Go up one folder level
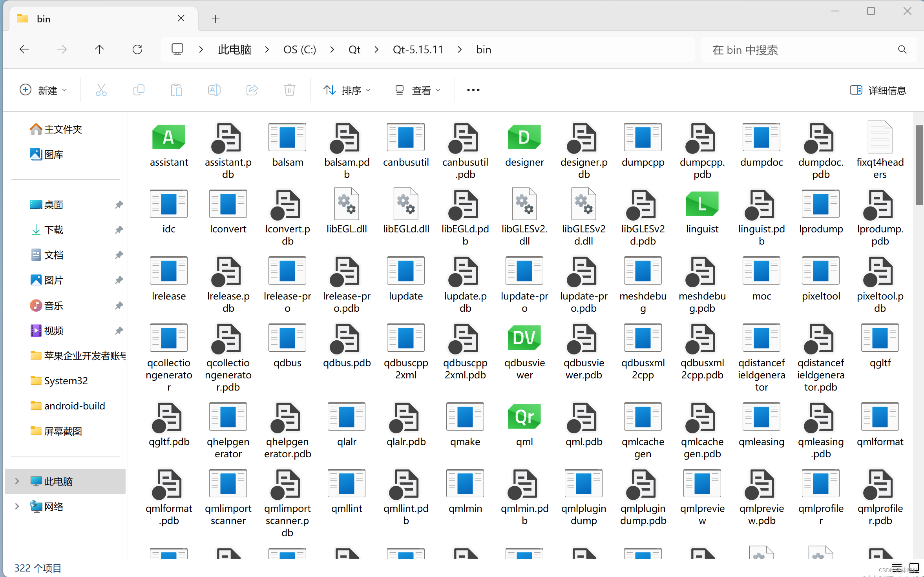924x577 pixels. coord(99,49)
